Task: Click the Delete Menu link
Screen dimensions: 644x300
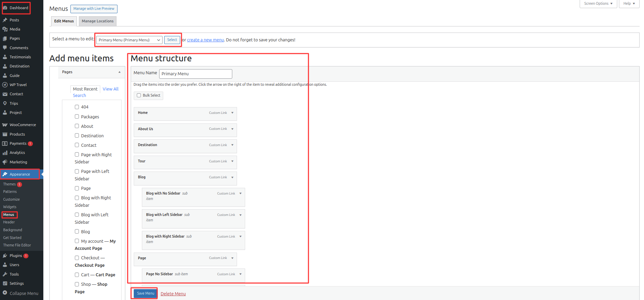Action: pyautogui.click(x=173, y=294)
